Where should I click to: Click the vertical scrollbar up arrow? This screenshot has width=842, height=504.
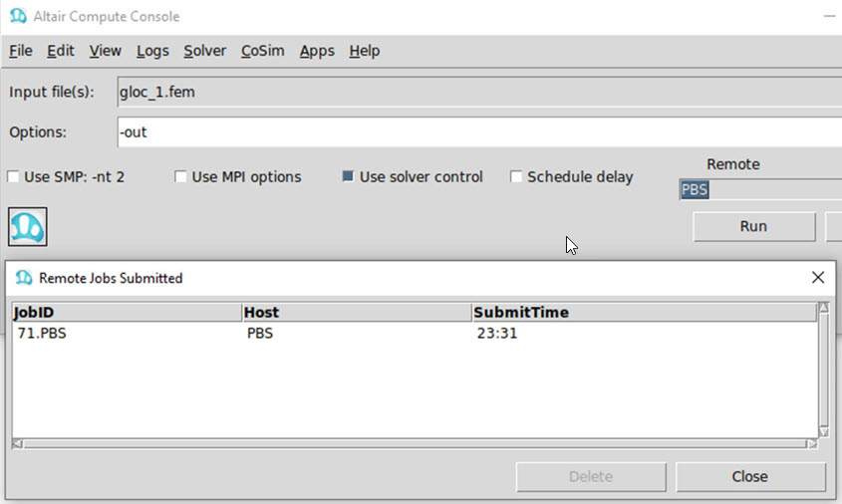coord(824,308)
